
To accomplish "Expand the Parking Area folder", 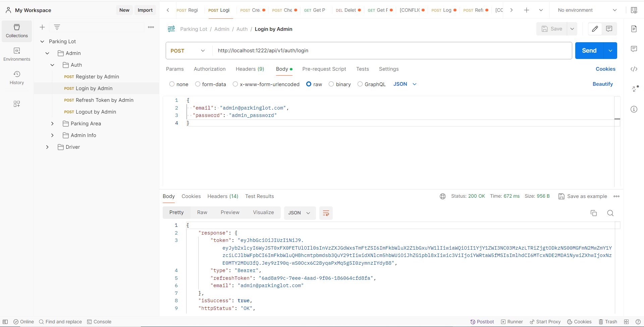I will tap(52, 124).
